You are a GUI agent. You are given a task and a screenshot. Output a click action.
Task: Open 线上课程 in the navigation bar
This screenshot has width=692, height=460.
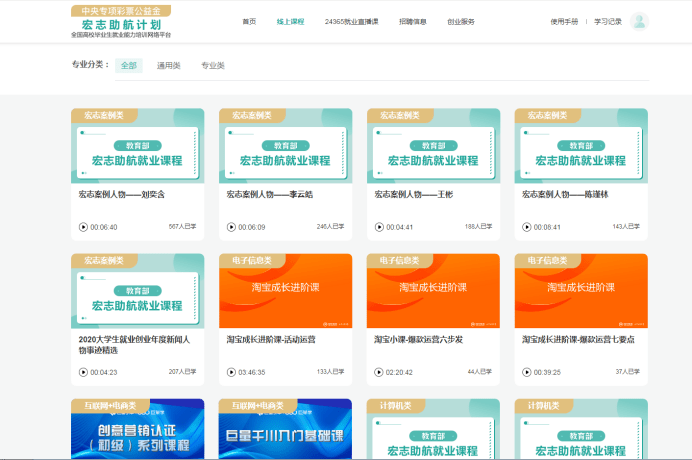click(x=290, y=21)
